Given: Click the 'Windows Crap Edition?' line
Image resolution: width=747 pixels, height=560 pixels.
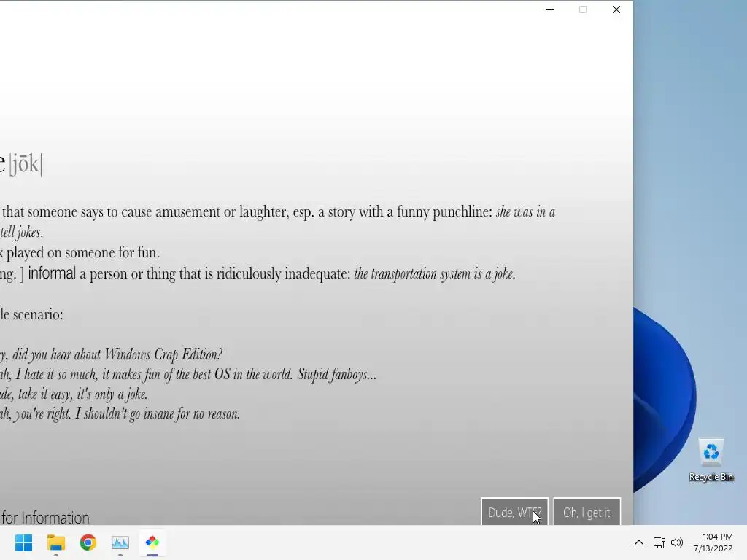Looking at the screenshot, I should (111, 354).
